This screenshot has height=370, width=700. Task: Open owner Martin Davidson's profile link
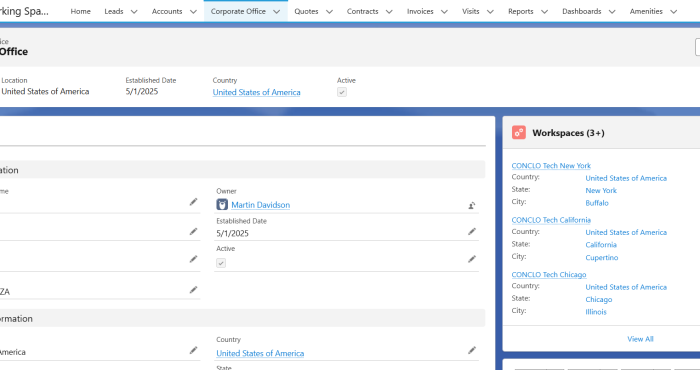point(261,205)
